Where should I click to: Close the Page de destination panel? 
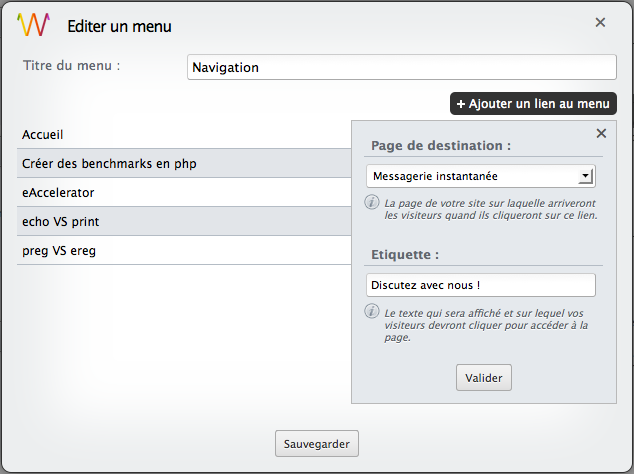601,133
